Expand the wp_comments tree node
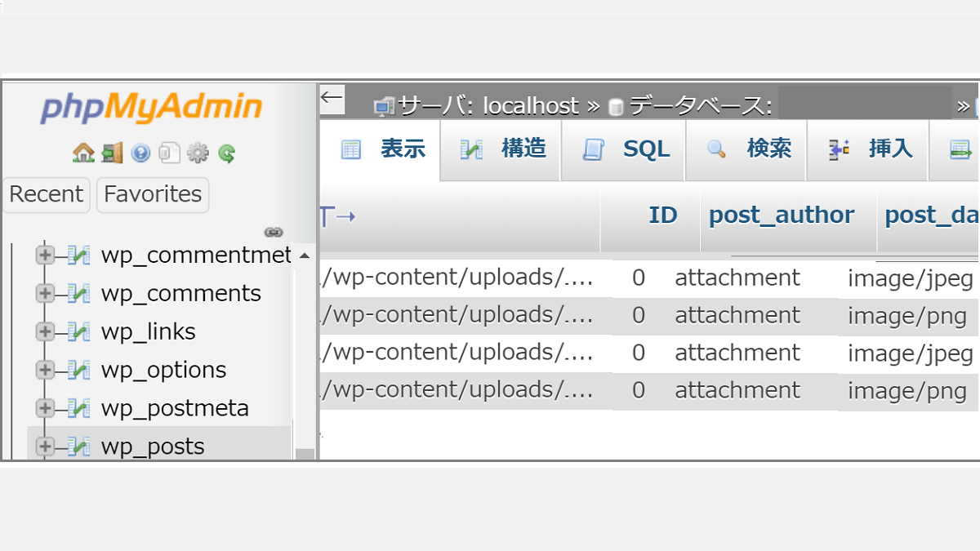 45,293
